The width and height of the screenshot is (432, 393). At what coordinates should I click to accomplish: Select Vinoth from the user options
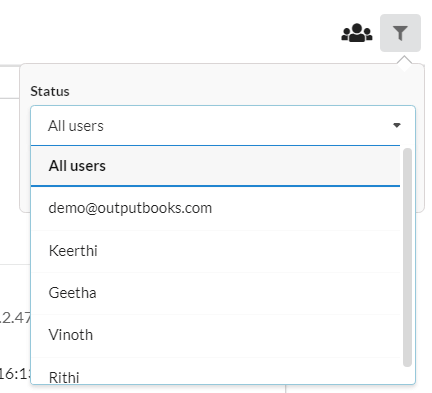coord(215,335)
